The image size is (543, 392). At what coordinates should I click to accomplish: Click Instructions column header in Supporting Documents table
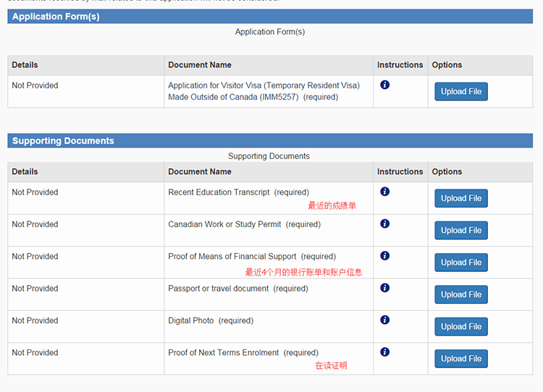(400, 172)
